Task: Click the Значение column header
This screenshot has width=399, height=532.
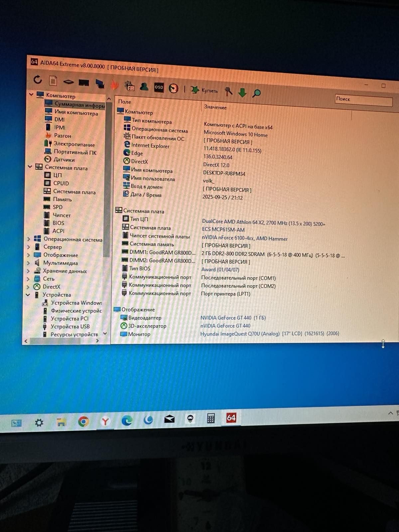Action: click(x=215, y=107)
